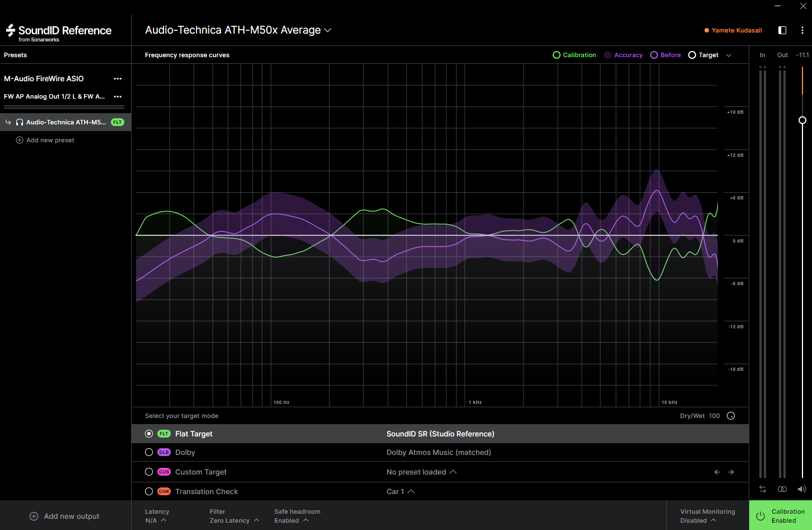Screen dimensions: 812x530
Task: Toggle the Calibration Enabled power button
Action: point(781,515)
